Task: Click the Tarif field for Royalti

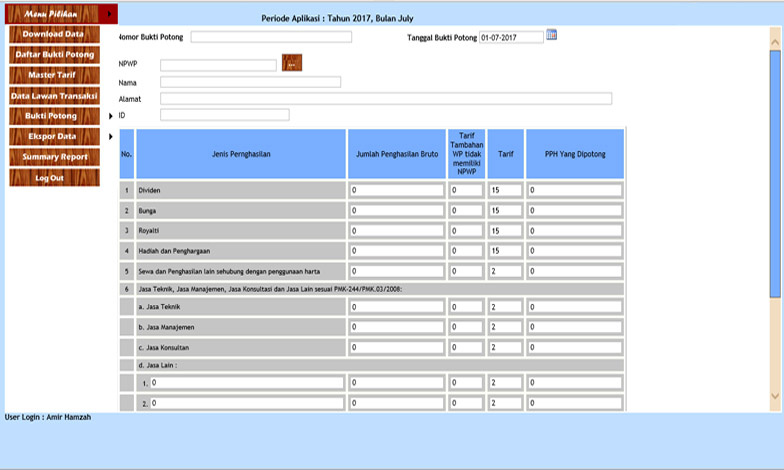Action: coord(505,231)
